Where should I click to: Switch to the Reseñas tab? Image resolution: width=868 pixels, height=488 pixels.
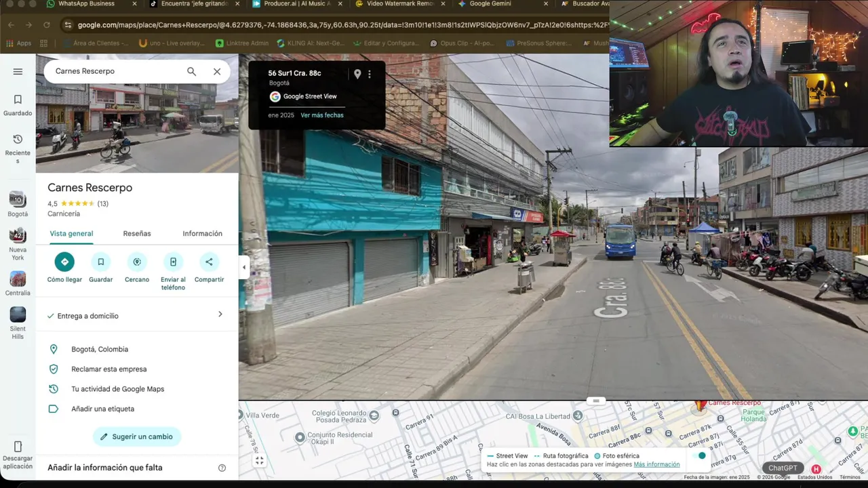(137, 234)
